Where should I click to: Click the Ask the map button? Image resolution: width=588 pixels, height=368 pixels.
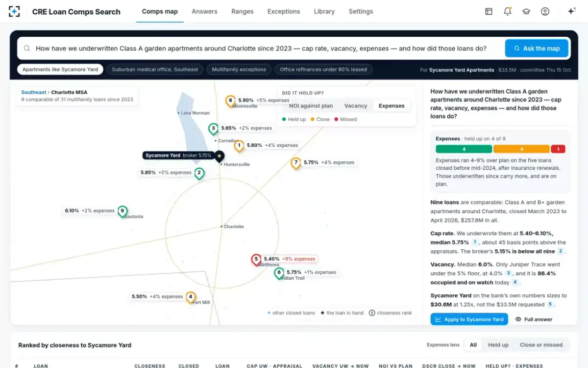537,49
